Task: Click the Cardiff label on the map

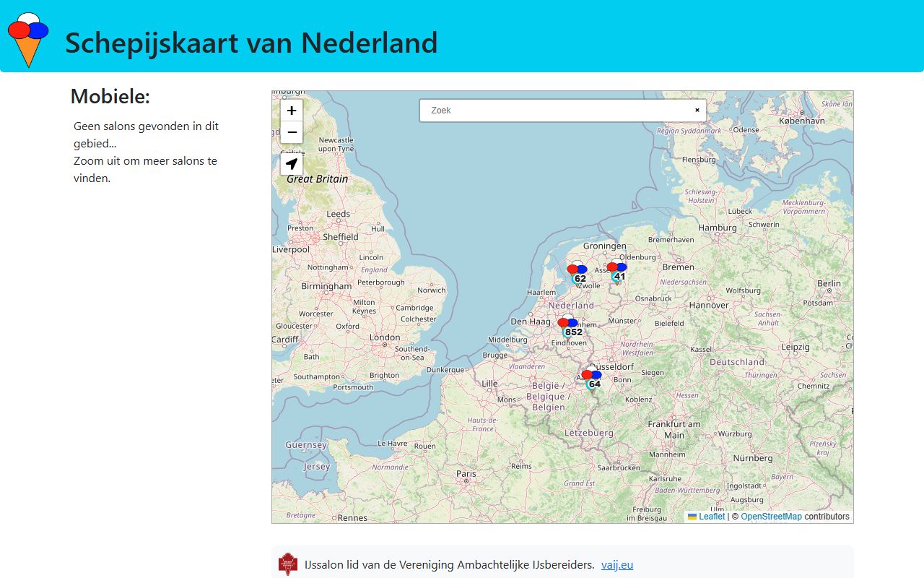Action: [285, 340]
